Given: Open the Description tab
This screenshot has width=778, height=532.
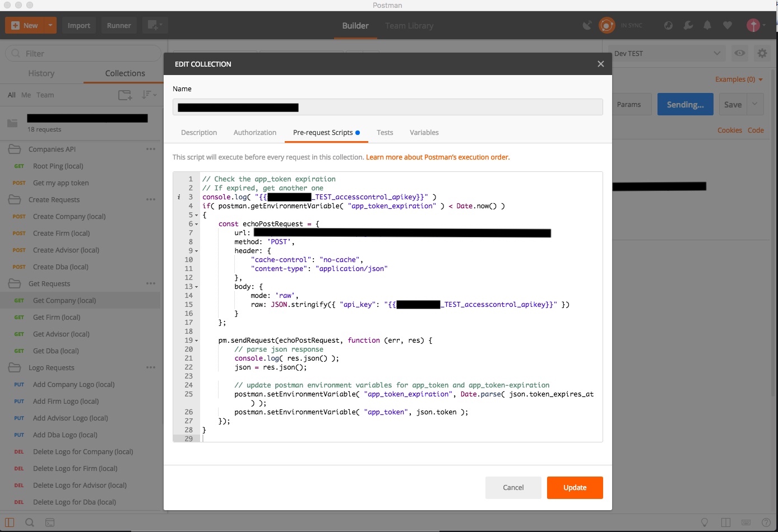Looking at the screenshot, I should (x=199, y=133).
